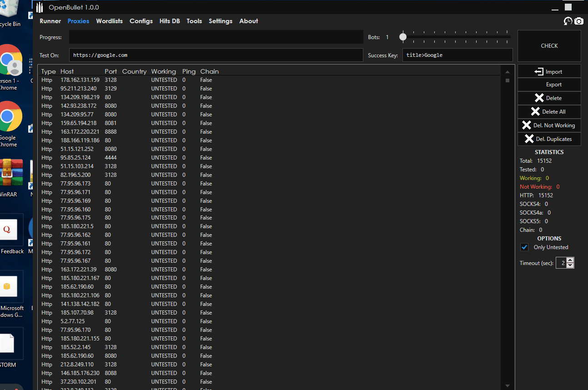This screenshot has height=390, width=588.
Task: Open the Recycle Bin desktop icon
Action: click(x=10, y=14)
